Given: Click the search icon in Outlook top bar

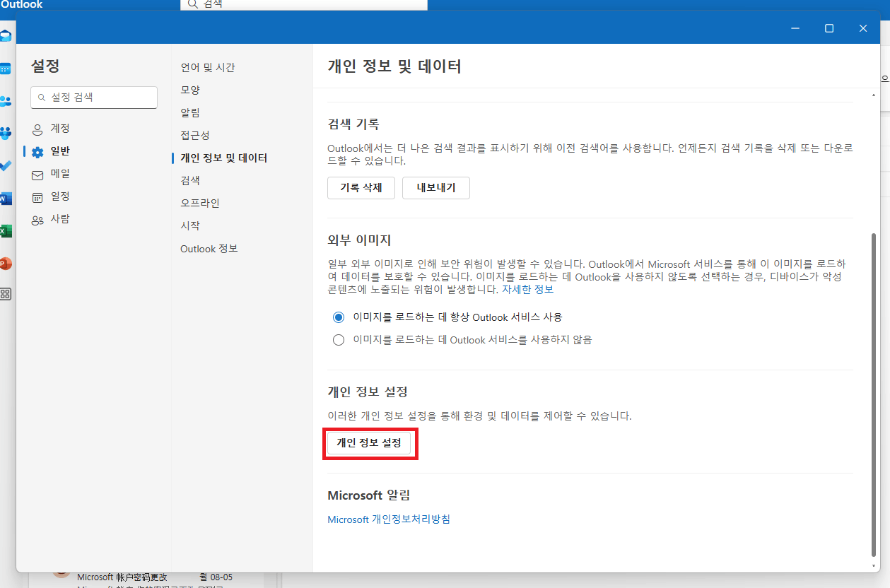Looking at the screenshot, I should tap(192, 4).
